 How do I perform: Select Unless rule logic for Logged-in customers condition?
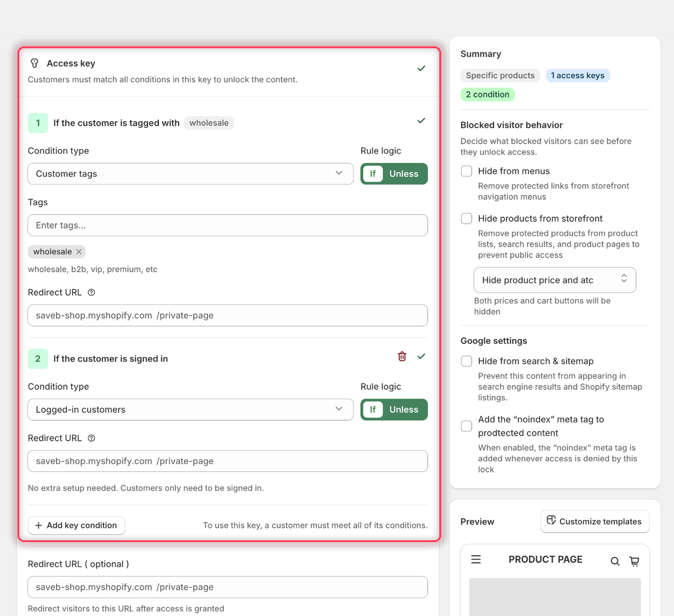[404, 410]
